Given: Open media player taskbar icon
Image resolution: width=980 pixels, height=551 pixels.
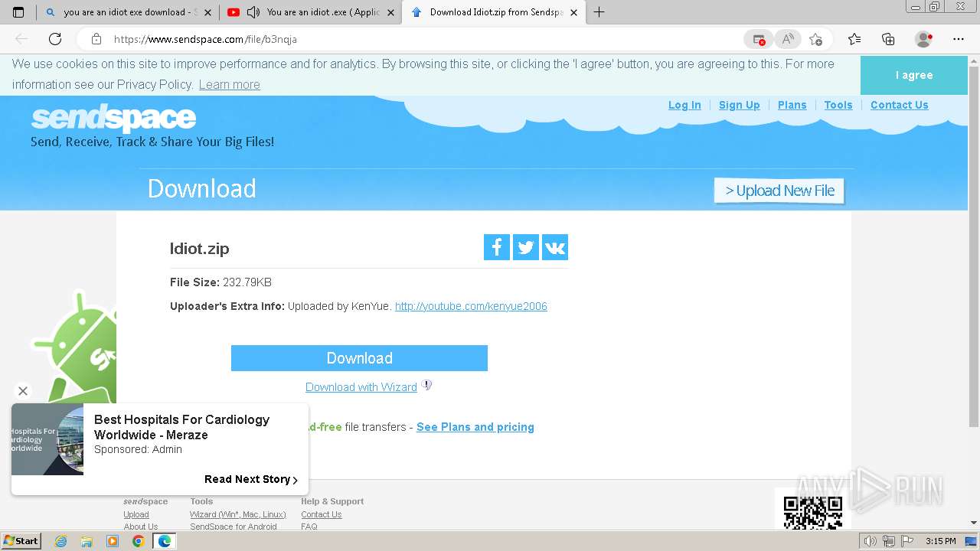Looking at the screenshot, I should tap(113, 541).
